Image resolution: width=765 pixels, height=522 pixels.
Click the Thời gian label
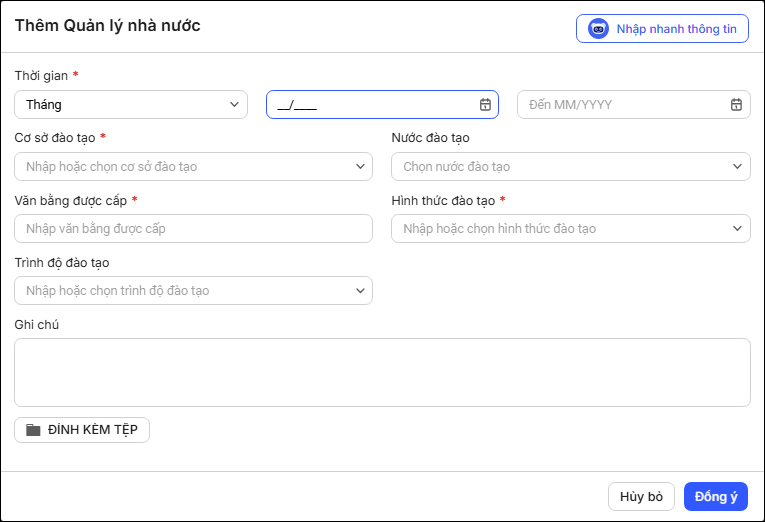pos(41,76)
